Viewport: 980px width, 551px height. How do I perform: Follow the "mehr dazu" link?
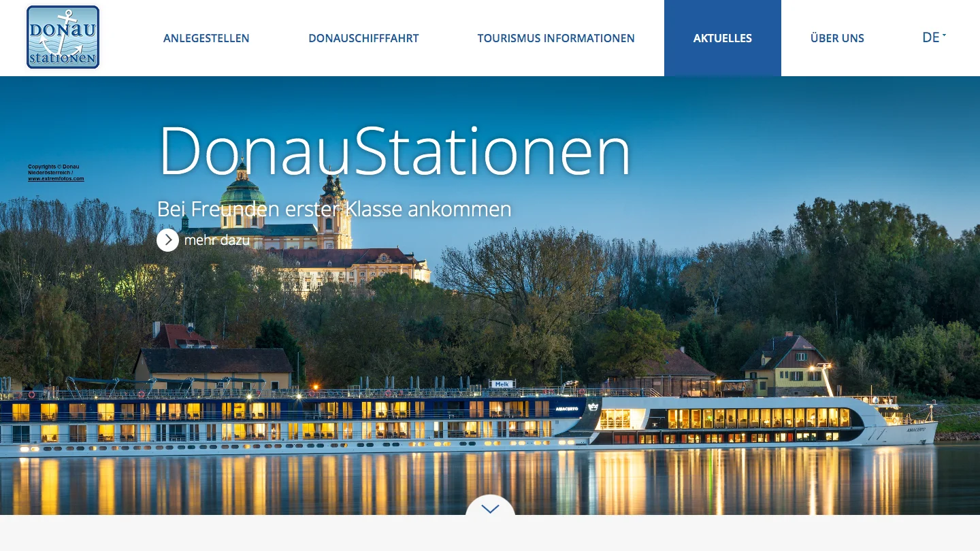(216, 240)
